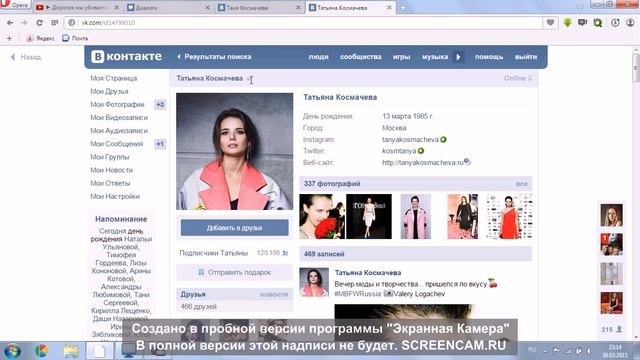Switch to the Диалоги tab

coord(168,7)
